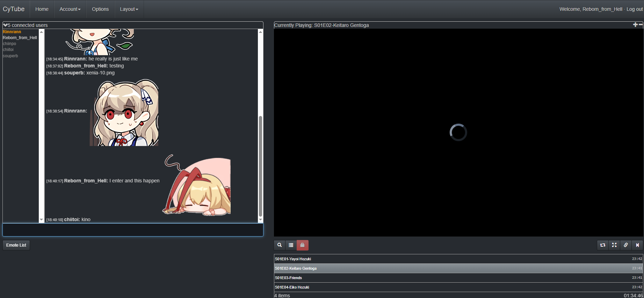This screenshot has width=644, height=298.
Task: Click the CyTube brand link
Action: [14, 9]
